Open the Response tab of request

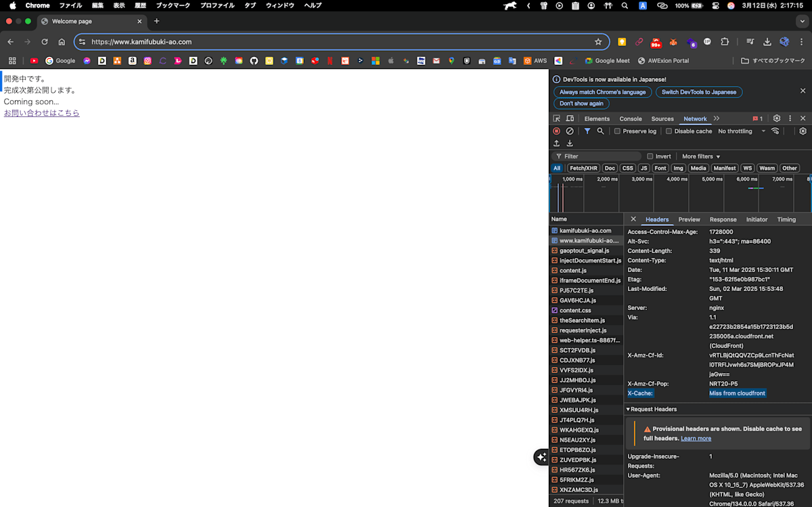(x=723, y=220)
